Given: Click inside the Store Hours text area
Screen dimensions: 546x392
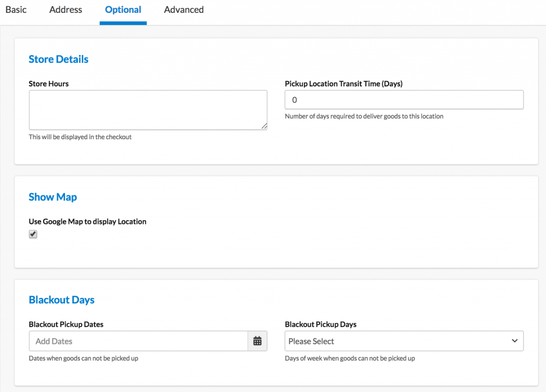Looking at the screenshot, I should click(148, 108).
